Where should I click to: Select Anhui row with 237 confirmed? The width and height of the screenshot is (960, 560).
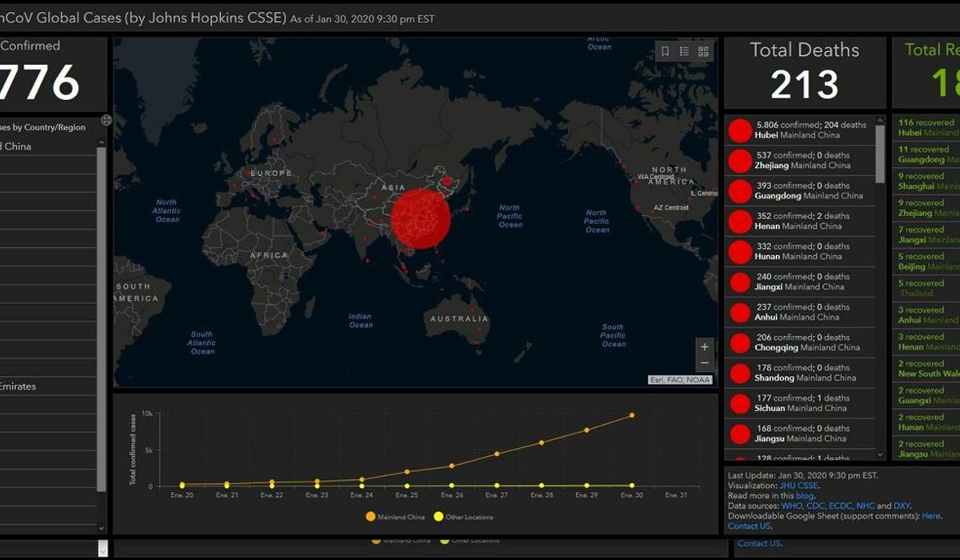pyautogui.click(x=800, y=313)
